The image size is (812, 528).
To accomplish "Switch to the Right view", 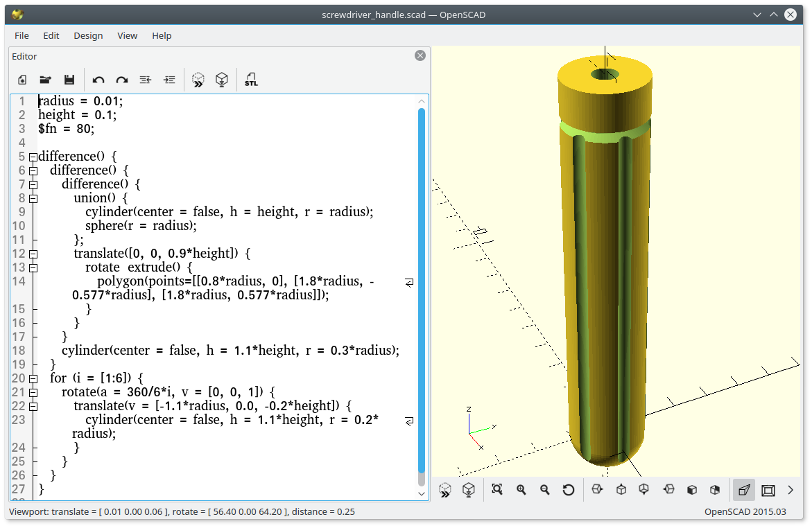I will coord(597,489).
